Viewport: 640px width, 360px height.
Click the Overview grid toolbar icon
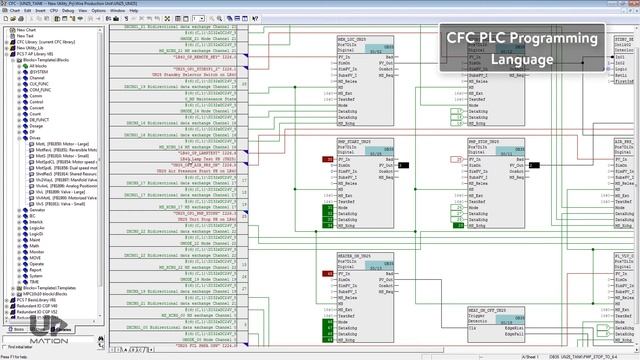pos(178,19)
